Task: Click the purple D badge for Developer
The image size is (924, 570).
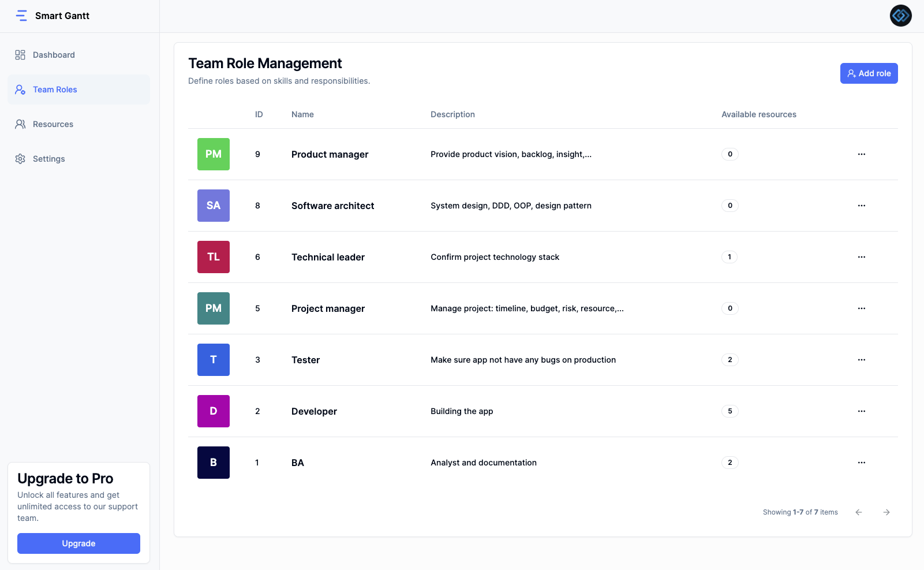Action: 214,411
